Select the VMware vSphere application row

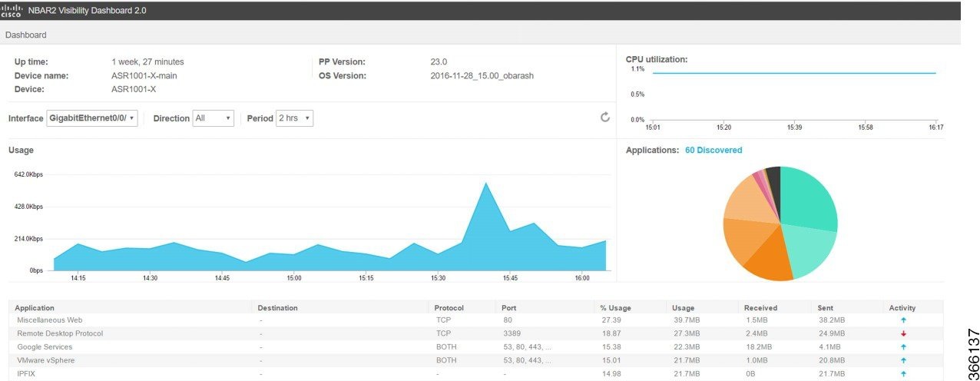tap(476, 360)
